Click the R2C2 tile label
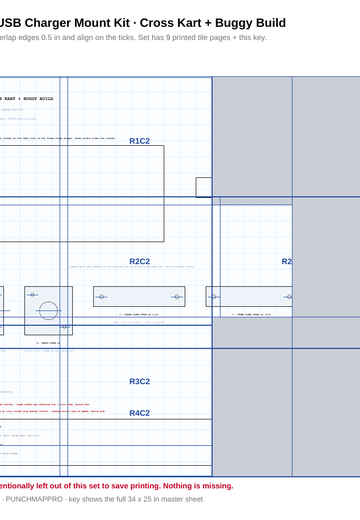 pos(140,261)
